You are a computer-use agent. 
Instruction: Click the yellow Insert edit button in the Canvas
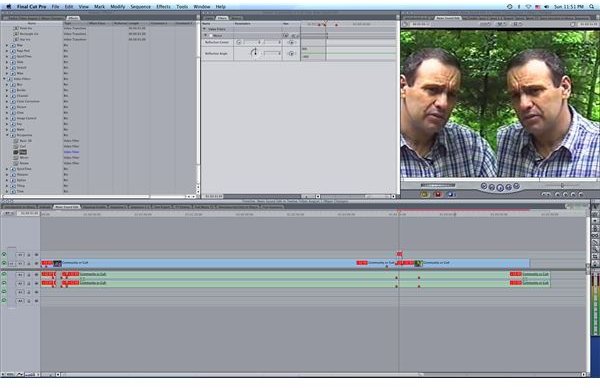(424, 194)
